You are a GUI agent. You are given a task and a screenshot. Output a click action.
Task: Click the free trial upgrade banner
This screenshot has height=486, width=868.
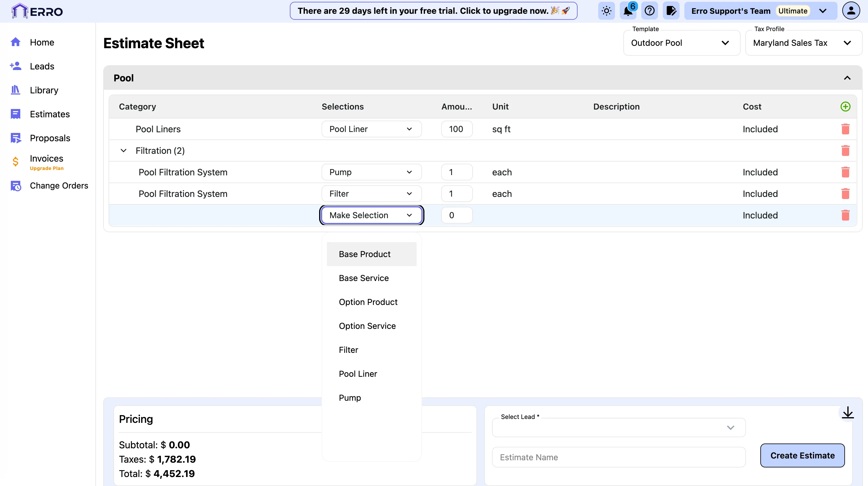(x=433, y=11)
